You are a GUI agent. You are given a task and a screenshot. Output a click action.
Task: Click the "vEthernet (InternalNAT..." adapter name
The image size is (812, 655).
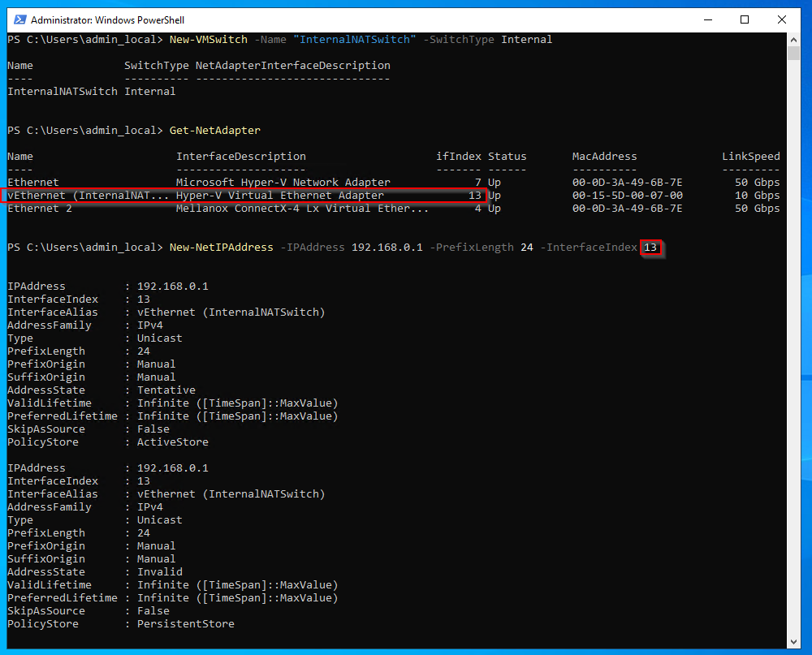click(x=88, y=196)
